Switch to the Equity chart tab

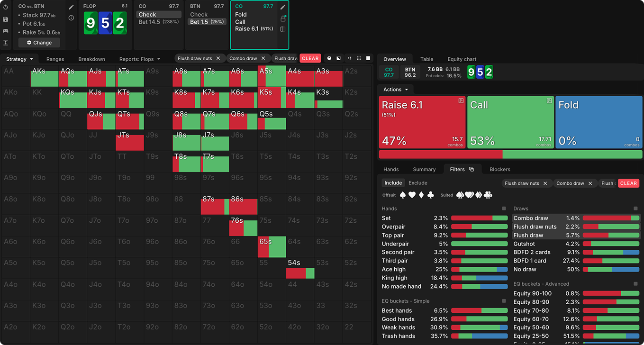tap(462, 59)
